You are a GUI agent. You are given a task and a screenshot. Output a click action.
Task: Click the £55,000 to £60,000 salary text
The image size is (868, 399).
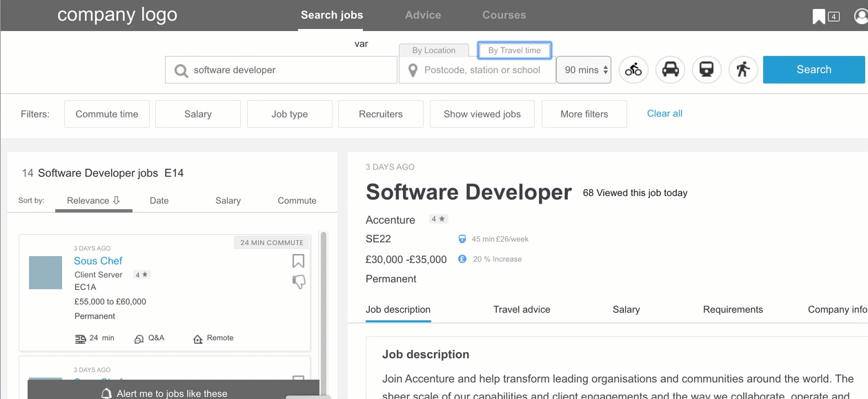point(110,302)
